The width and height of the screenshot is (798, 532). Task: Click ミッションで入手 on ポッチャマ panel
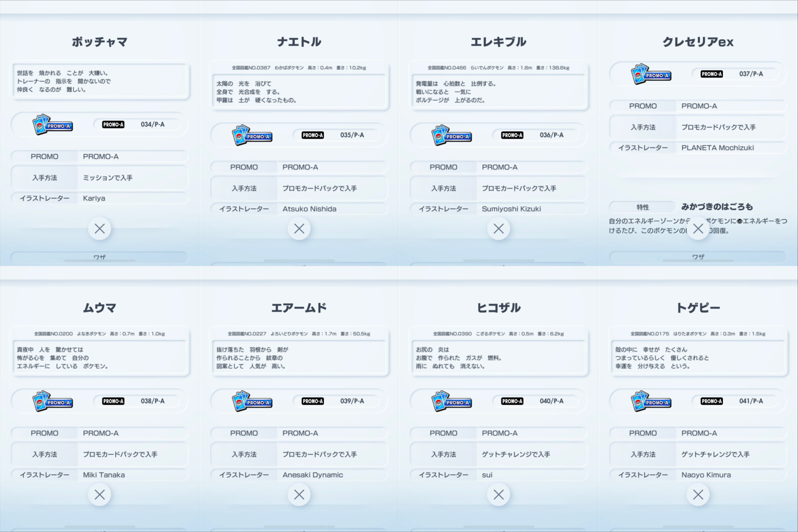(x=108, y=178)
